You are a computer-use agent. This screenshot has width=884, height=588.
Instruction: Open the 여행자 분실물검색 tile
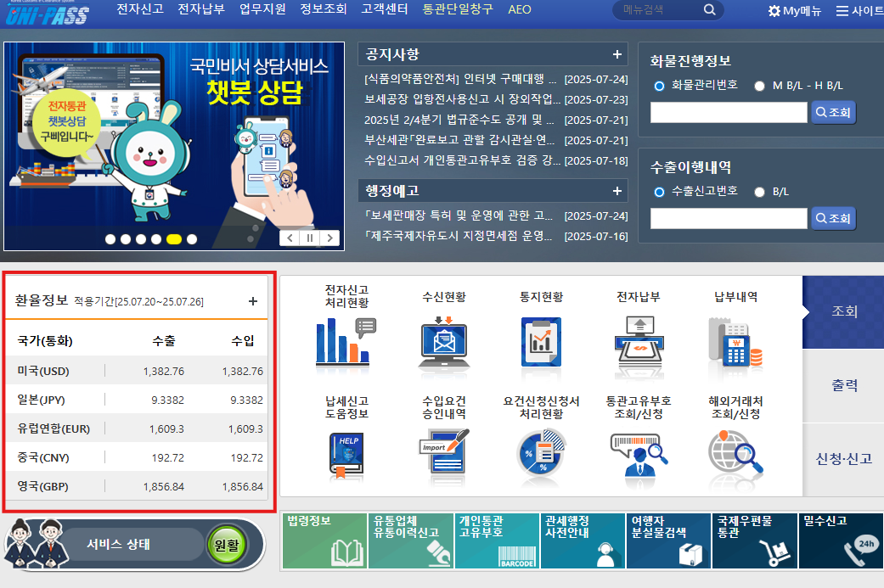[x=668, y=540]
